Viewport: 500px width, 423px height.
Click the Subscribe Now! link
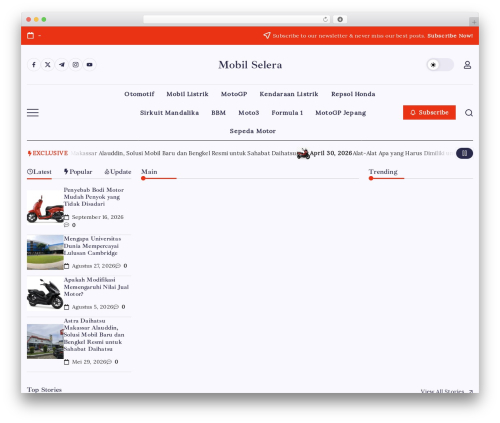point(450,36)
